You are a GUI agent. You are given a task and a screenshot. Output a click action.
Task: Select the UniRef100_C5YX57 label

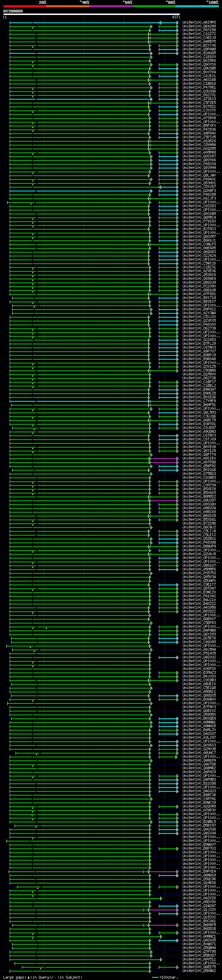[x=199, y=187]
